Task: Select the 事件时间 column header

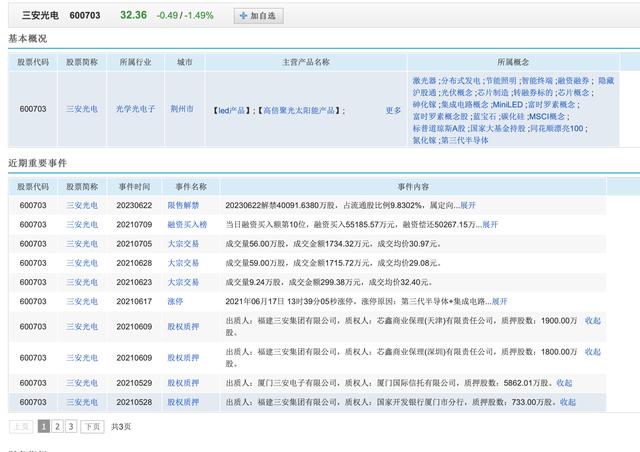Action: click(134, 187)
